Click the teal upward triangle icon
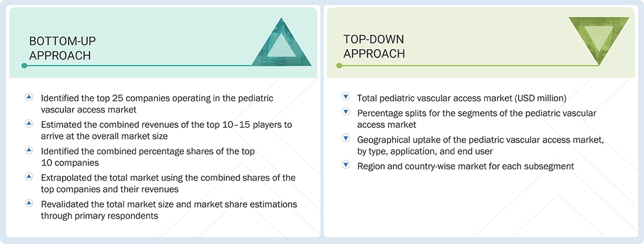 [282, 45]
